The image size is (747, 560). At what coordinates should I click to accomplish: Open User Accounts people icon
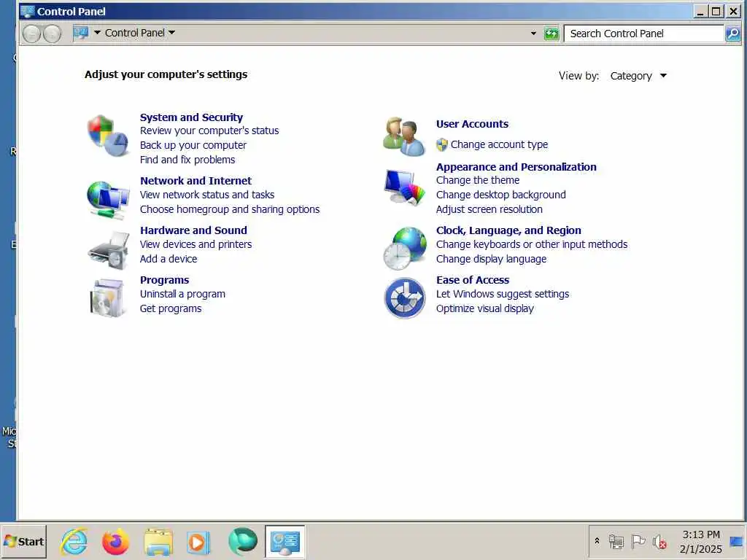(x=404, y=136)
